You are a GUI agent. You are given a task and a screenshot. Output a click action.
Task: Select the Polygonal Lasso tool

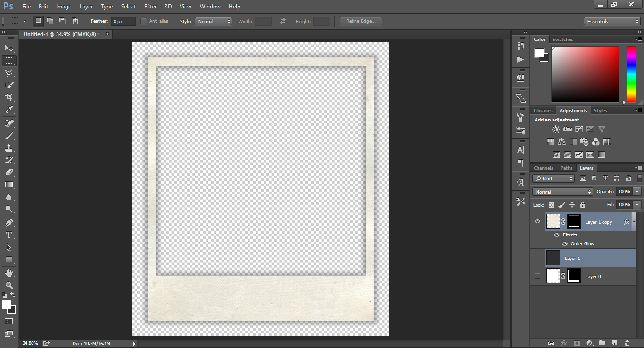[9, 73]
